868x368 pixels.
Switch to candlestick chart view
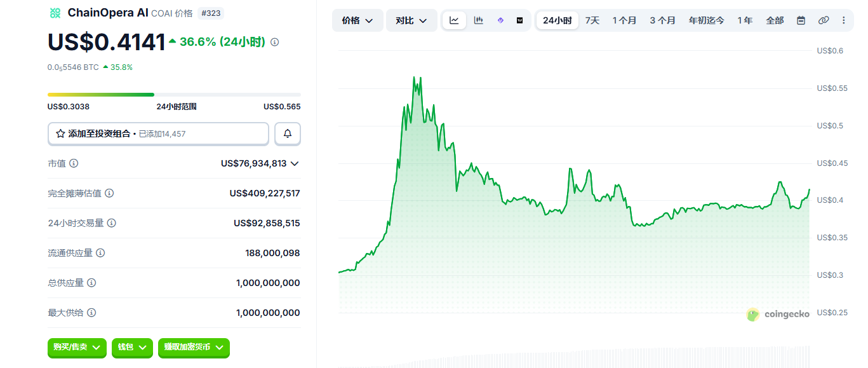[x=478, y=20]
